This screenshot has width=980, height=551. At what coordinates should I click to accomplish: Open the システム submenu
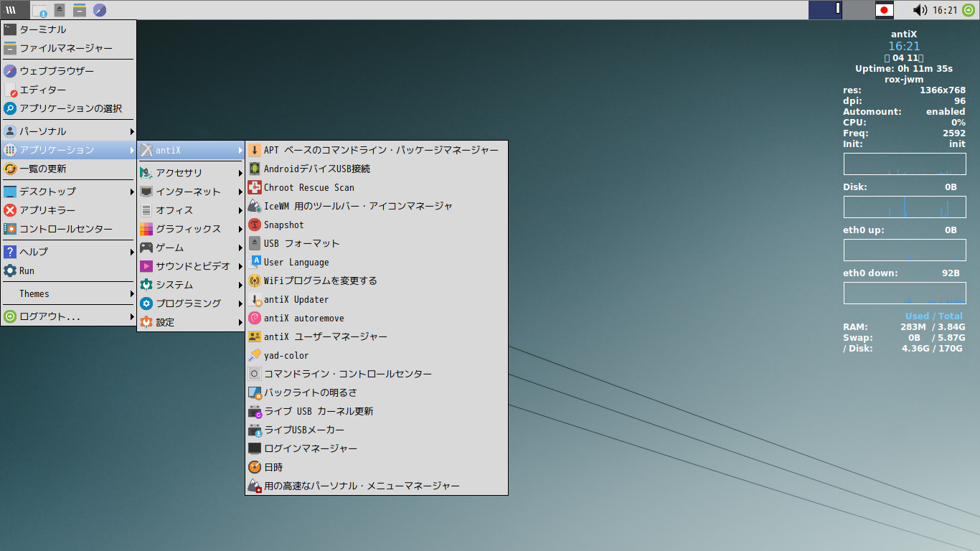point(191,285)
